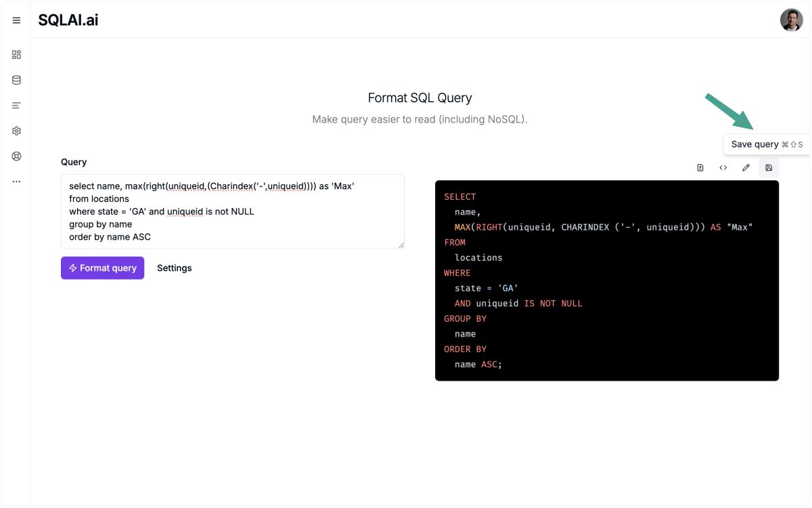This screenshot has height=508, width=812.
Task: Open the user profile avatar
Action: pyautogui.click(x=791, y=20)
